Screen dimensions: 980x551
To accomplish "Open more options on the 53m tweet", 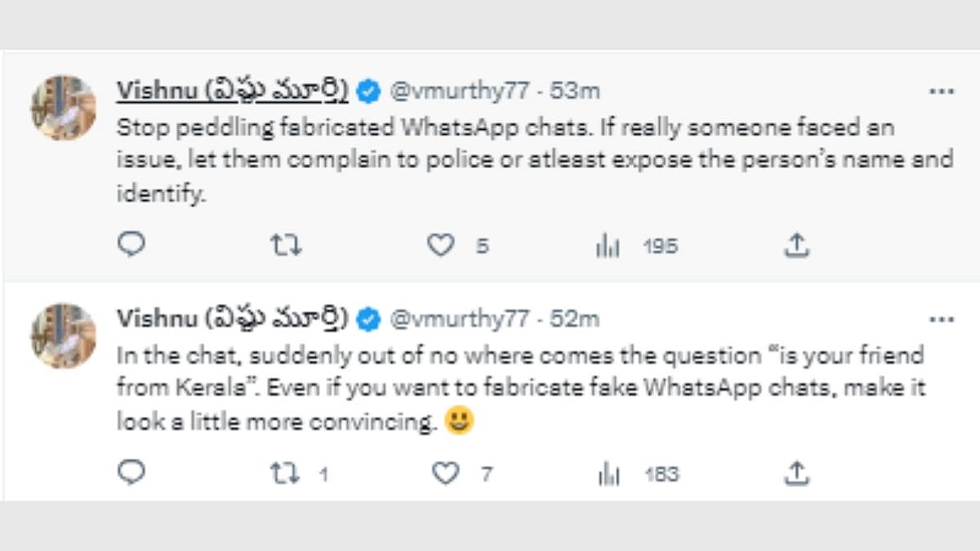I will pyautogui.click(x=942, y=91).
